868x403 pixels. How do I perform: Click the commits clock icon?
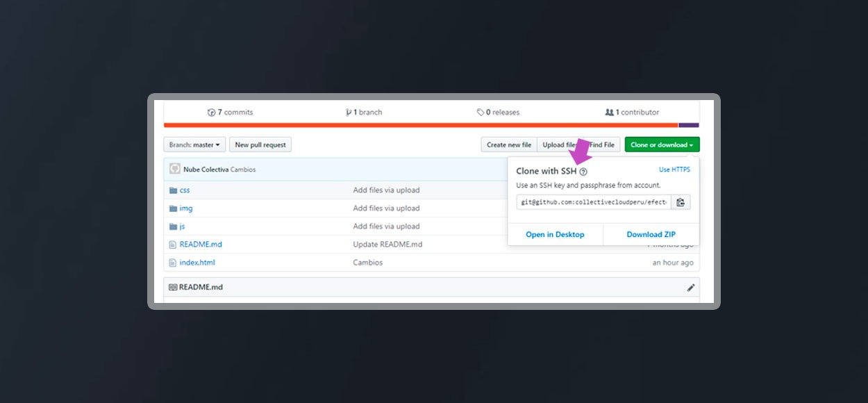(212, 112)
